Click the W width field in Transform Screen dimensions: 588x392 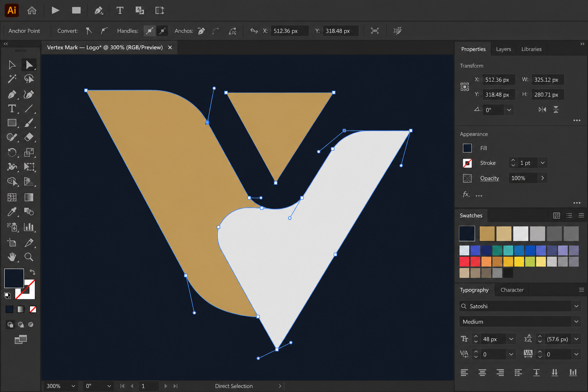coord(548,80)
